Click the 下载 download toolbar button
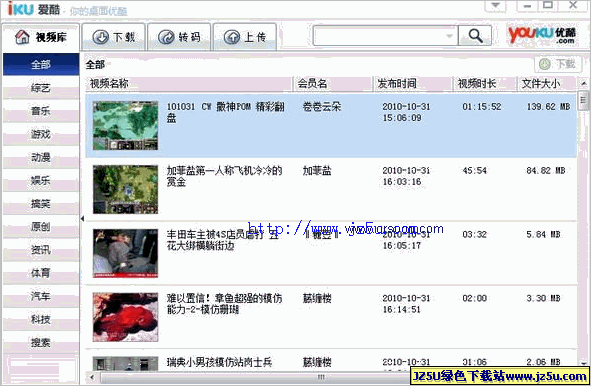 [x=113, y=37]
